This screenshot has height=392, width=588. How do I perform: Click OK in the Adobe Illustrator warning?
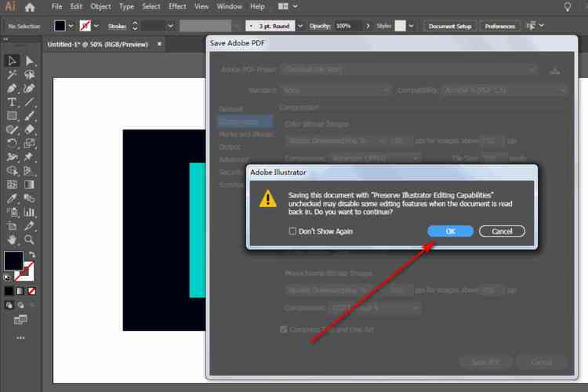450,231
